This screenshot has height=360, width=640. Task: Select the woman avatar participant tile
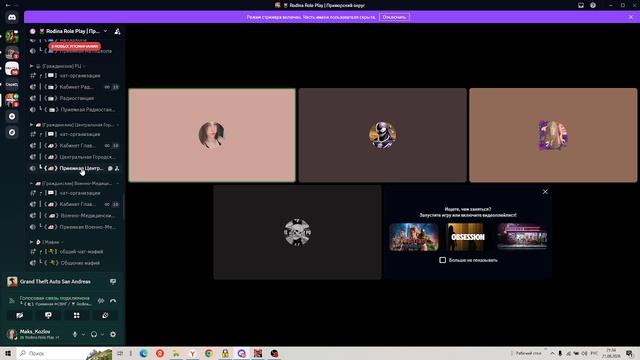click(212, 135)
